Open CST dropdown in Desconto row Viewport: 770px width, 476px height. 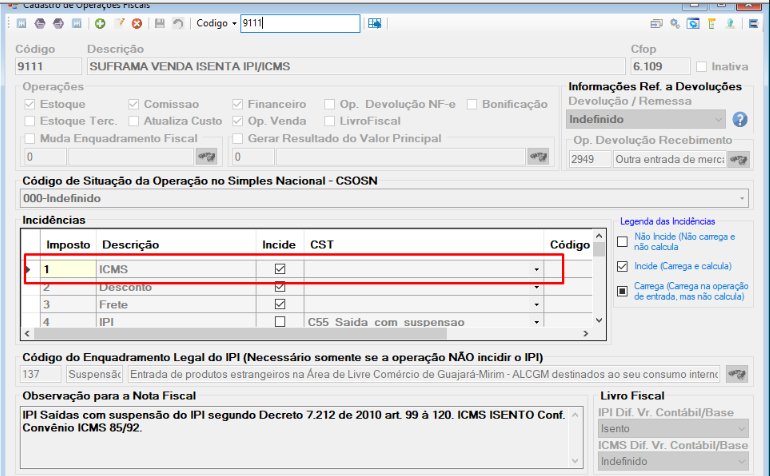[x=536, y=287]
